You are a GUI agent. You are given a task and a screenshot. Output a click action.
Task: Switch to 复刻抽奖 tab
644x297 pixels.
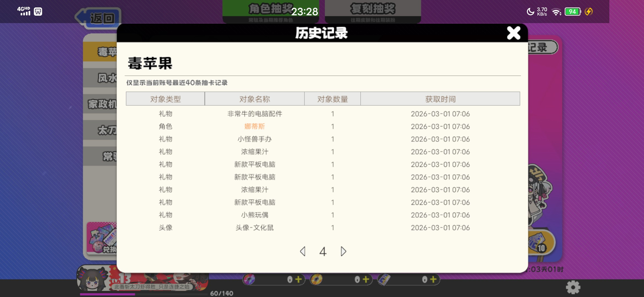373,12
